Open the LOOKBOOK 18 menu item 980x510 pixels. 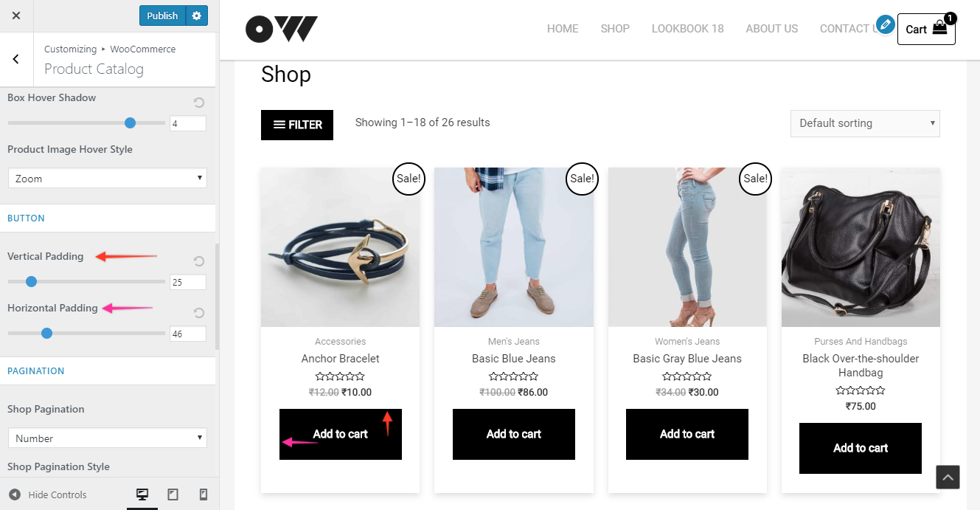(x=687, y=29)
